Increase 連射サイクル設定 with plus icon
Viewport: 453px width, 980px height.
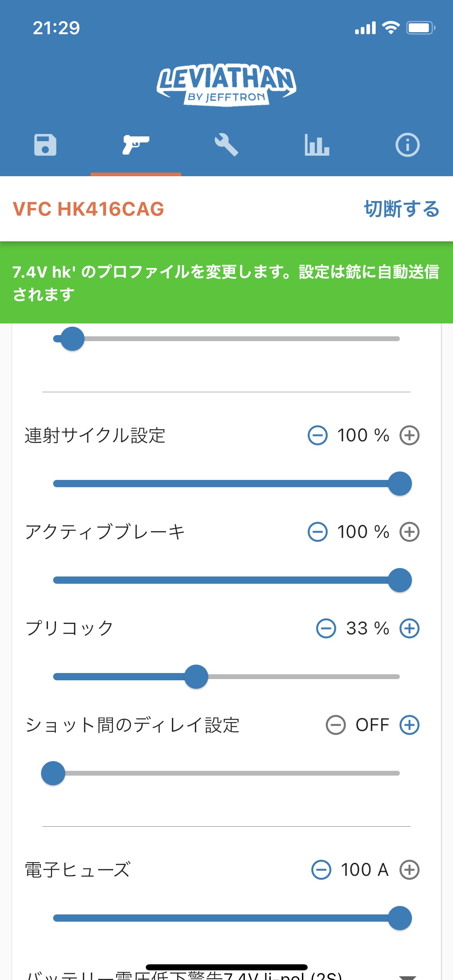pyautogui.click(x=410, y=435)
